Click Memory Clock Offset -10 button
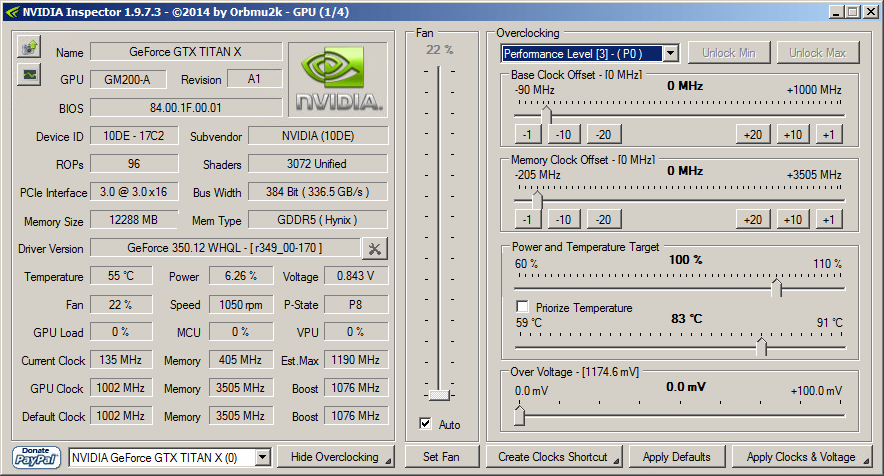The width and height of the screenshot is (884, 476). click(x=564, y=219)
